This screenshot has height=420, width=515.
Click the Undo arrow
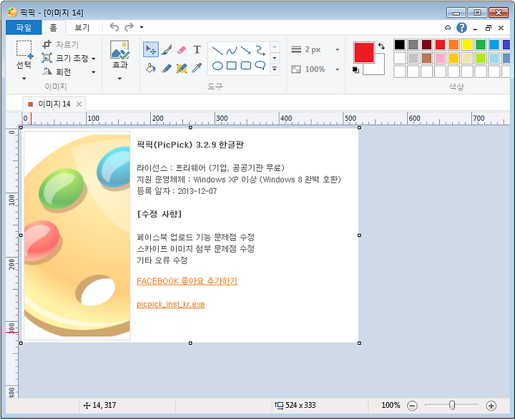point(114,27)
